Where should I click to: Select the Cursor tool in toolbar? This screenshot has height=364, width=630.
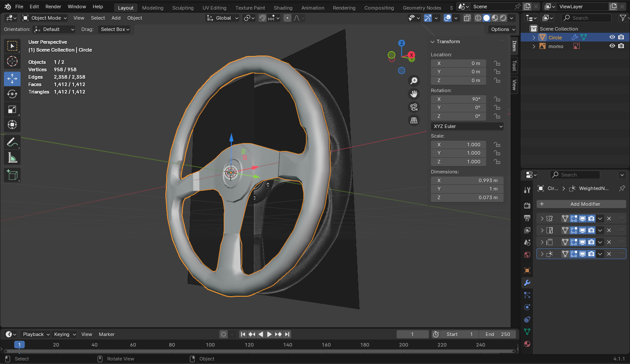[x=12, y=61]
